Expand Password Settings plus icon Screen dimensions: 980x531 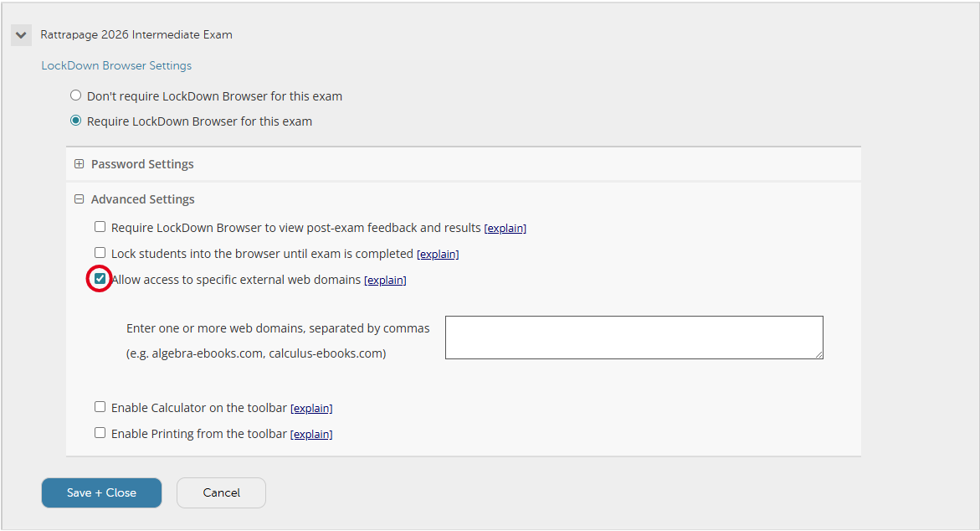(x=80, y=164)
